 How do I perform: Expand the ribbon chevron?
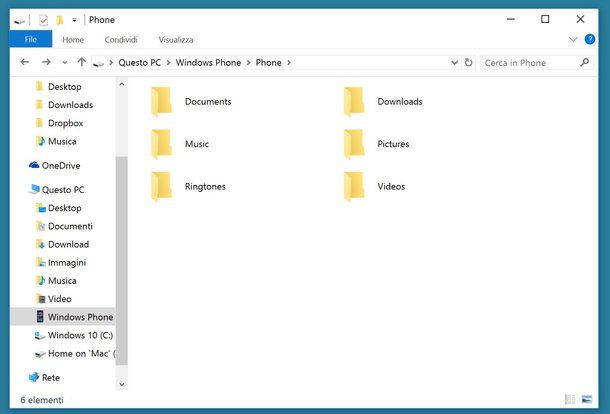573,39
